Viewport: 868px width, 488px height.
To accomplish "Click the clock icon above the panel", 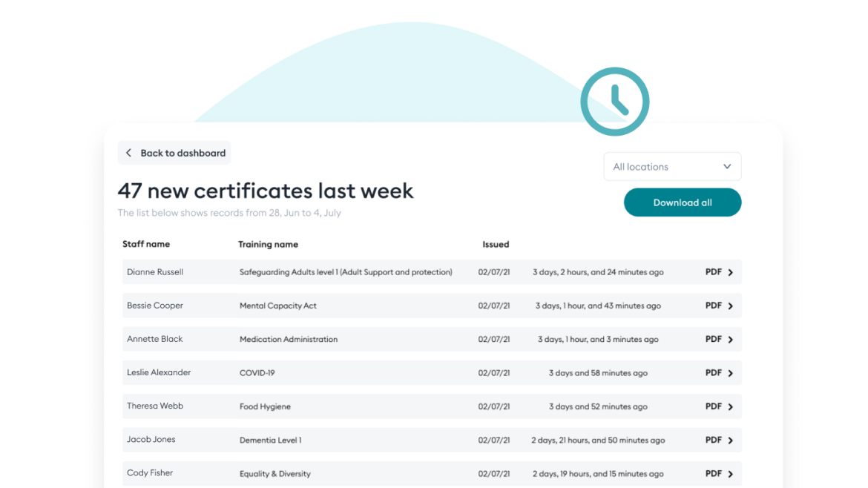I will (x=614, y=102).
